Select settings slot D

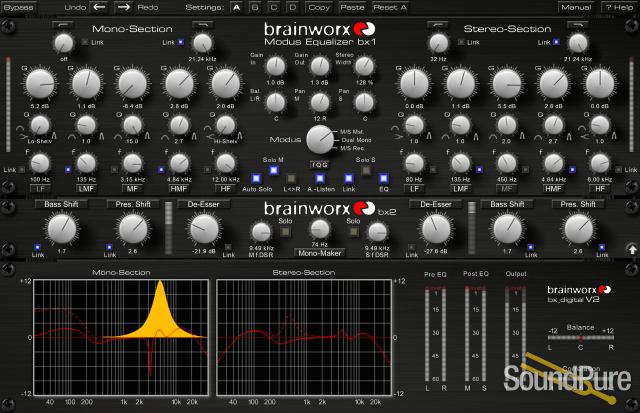293,7
